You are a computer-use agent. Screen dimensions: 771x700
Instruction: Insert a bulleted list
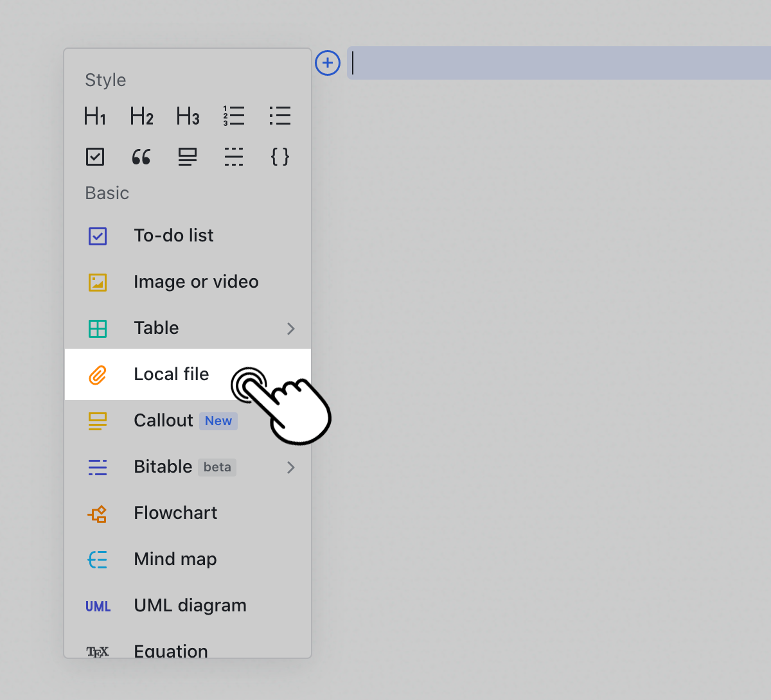tap(280, 116)
